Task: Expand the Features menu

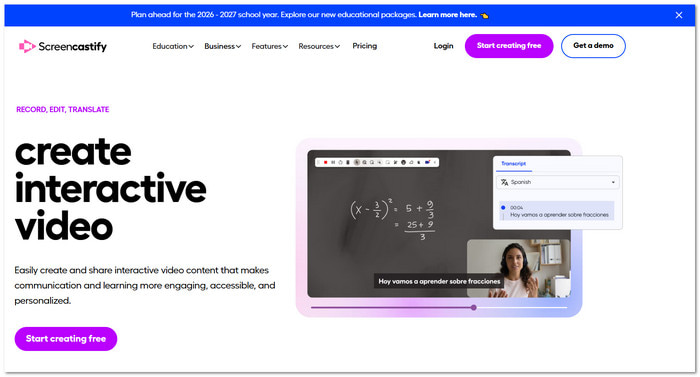Action: (x=270, y=46)
